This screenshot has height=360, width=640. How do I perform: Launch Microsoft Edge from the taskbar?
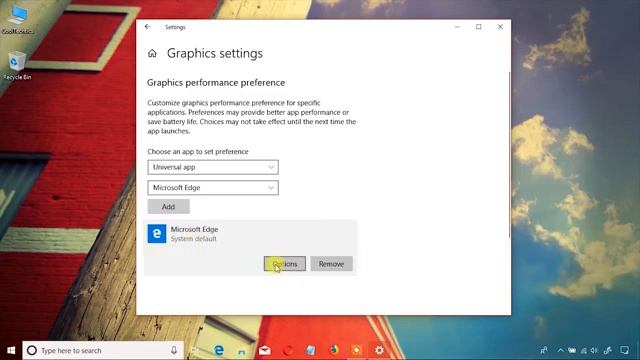pos(219,350)
